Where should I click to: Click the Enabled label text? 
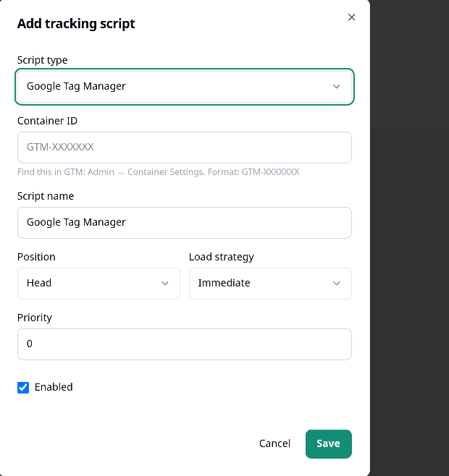click(x=54, y=387)
